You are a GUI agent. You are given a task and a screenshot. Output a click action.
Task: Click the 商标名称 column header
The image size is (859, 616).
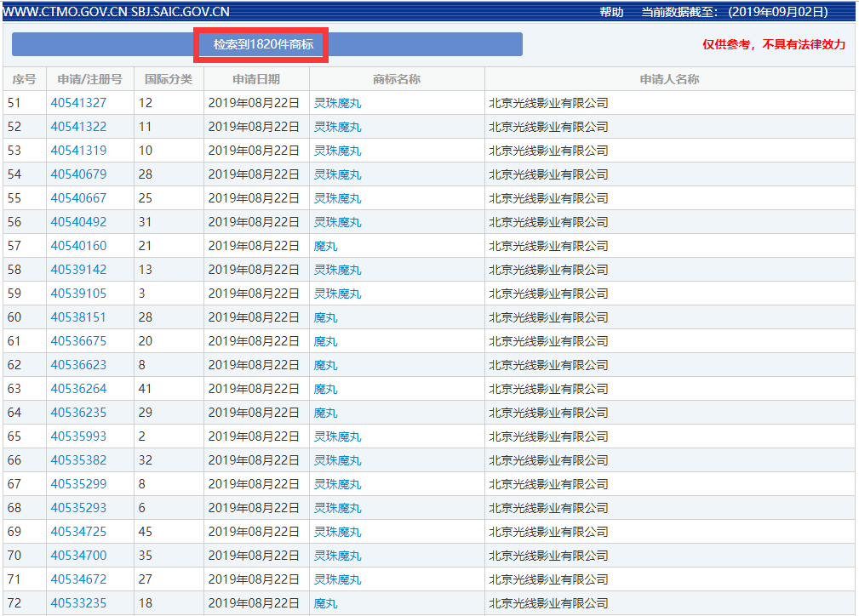coord(397,79)
